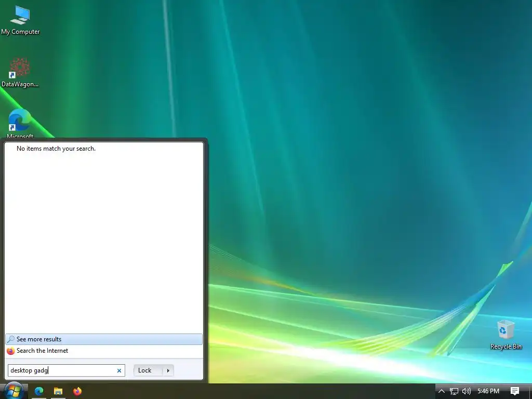Select the DataWagon desktop shortcut
This screenshot has height=399, width=532.
coord(20,73)
